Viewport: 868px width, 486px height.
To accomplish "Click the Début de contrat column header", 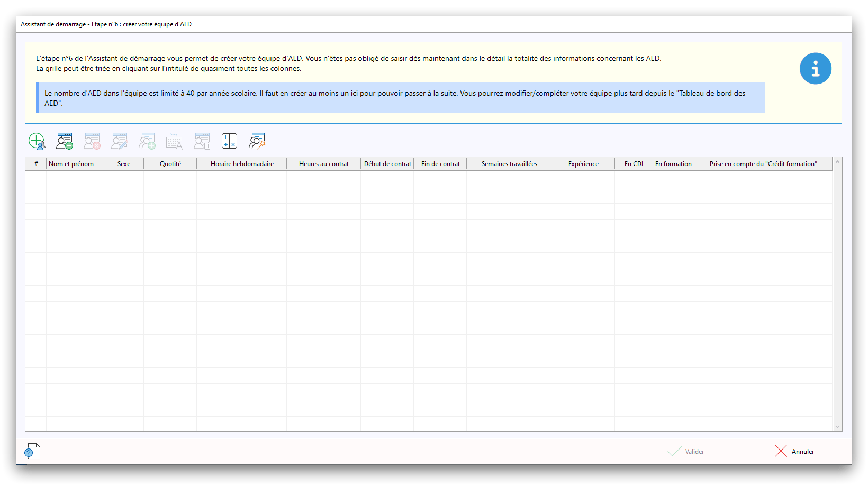I will pyautogui.click(x=387, y=164).
